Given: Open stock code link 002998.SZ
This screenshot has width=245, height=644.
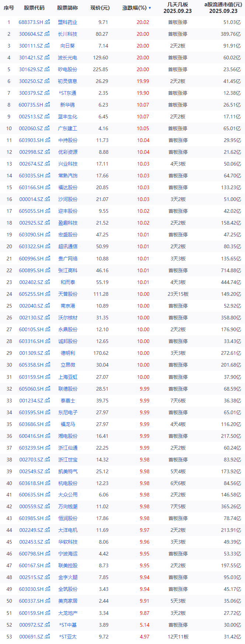Looking at the screenshot, I should [x=31, y=152].
